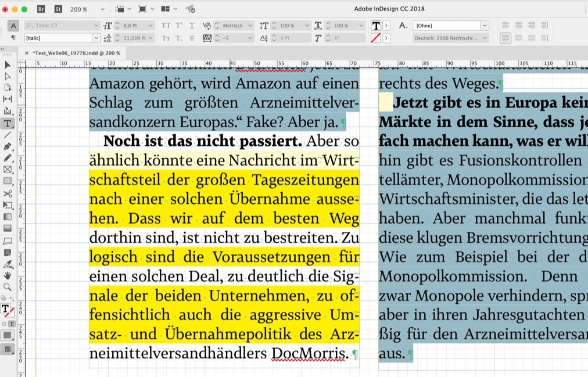Open Adobe Stock via St icon
This screenshot has width=588, height=377.
pyautogui.click(x=58, y=9)
